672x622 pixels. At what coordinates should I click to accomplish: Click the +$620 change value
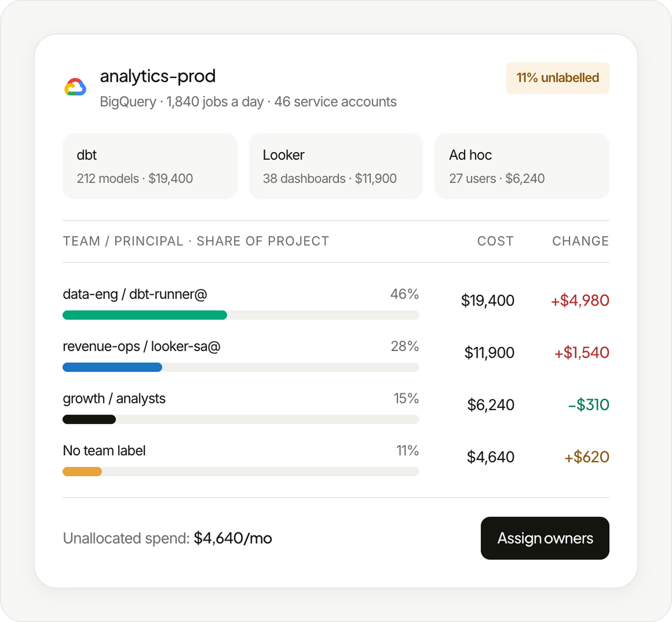click(x=587, y=457)
